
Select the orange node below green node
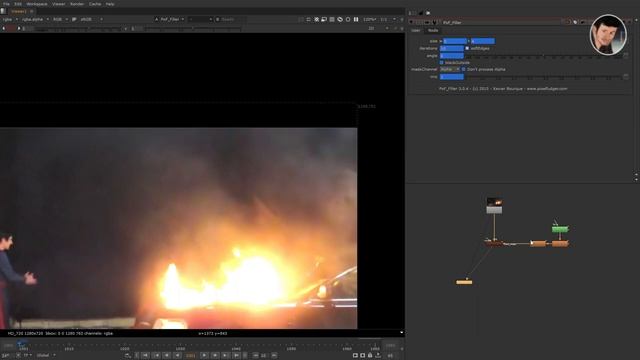pos(560,244)
